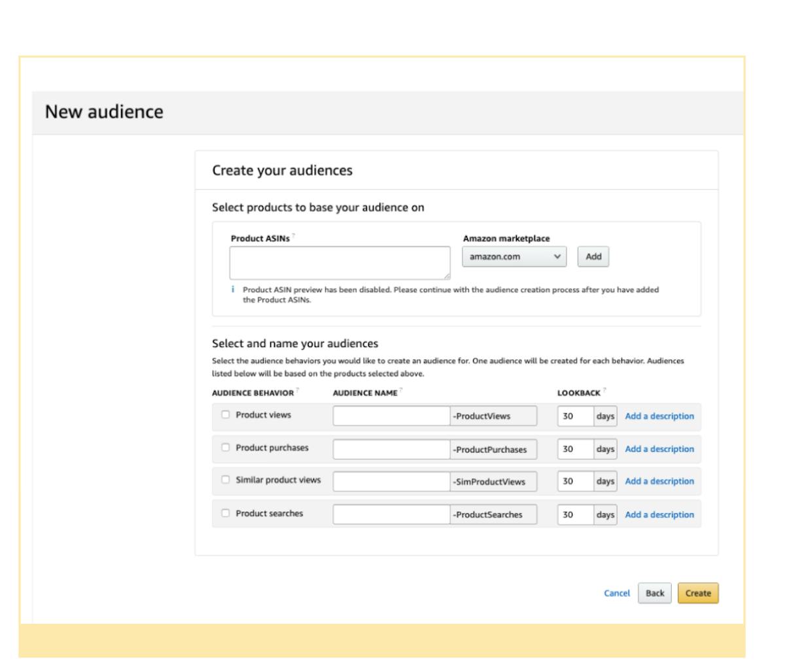Viewport: 785px width, 672px height.
Task: Click the help icon beside AUDIENCE BEHAVIOR
Action: tap(298, 390)
